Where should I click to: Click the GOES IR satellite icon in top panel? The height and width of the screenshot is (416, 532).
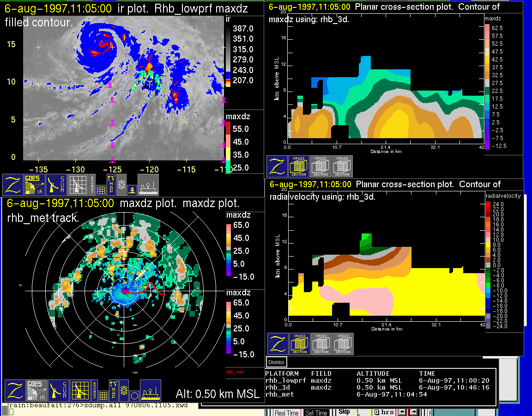click(35, 185)
